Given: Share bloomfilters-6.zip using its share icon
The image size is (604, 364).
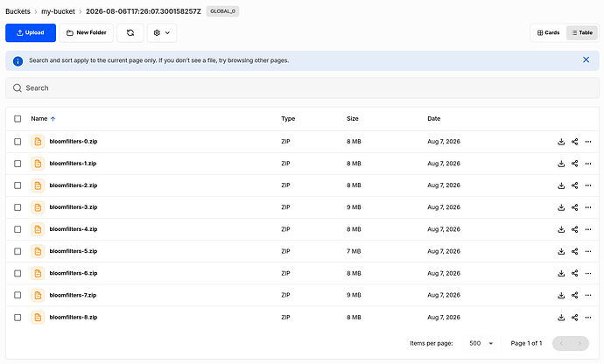Looking at the screenshot, I should coord(575,274).
